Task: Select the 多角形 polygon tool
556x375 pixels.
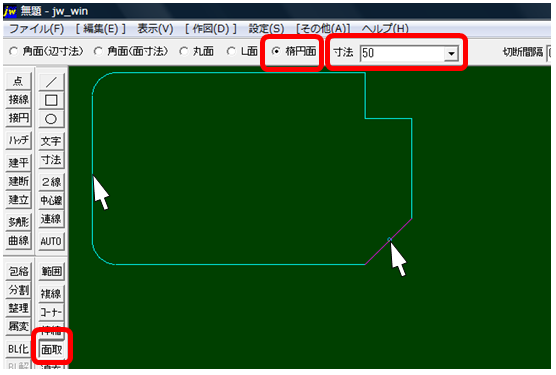Action: 18,222
